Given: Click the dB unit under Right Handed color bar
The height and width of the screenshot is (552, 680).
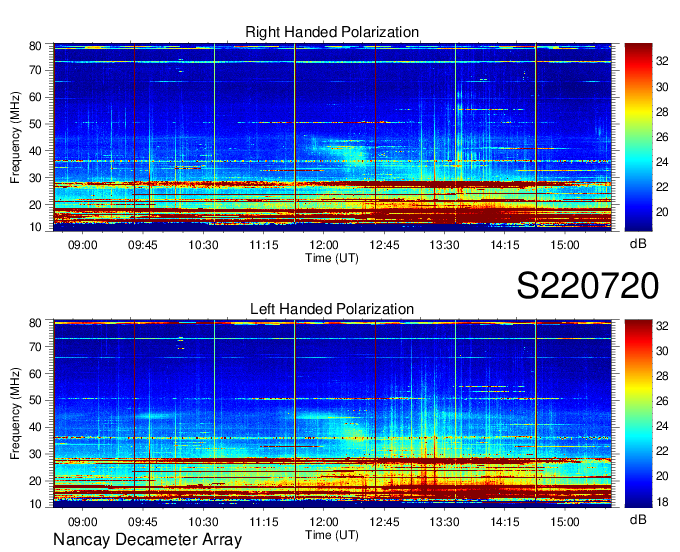Looking at the screenshot, I should click(x=638, y=244).
